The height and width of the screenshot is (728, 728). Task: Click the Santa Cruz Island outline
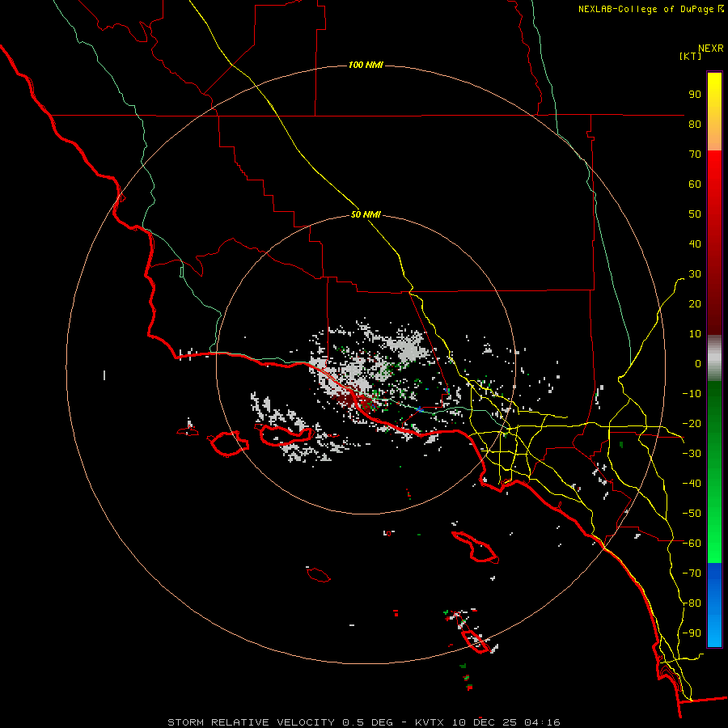(286, 435)
